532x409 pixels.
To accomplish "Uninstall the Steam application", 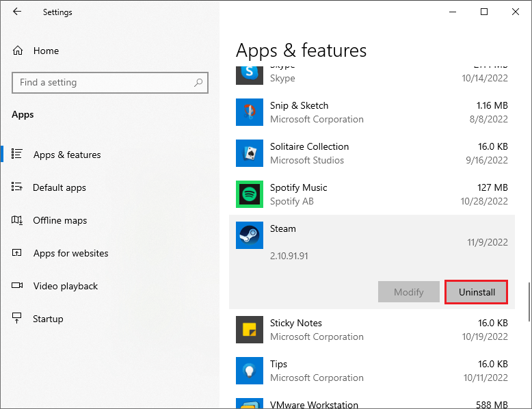I will point(477,292).
